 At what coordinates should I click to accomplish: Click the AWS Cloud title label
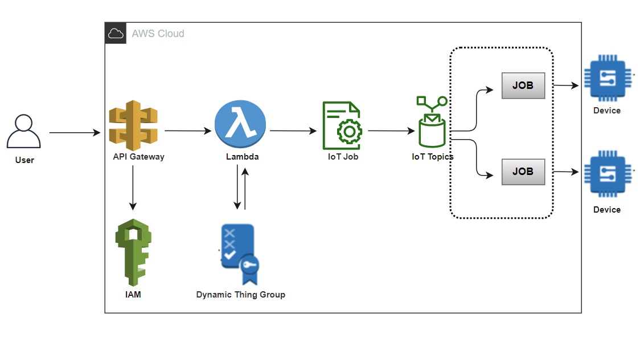click(x=158, y=33)
